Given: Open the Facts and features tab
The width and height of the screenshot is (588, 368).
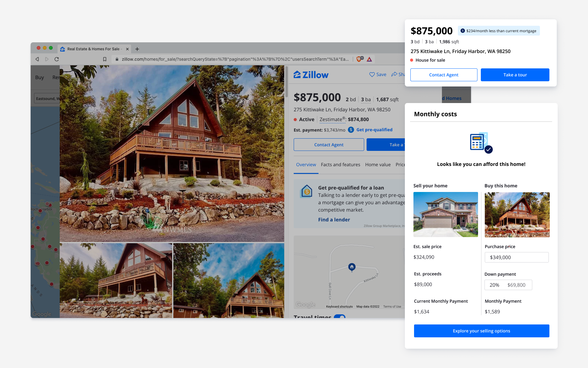Looking at the screenshot, I should click(x=341, y=165).
